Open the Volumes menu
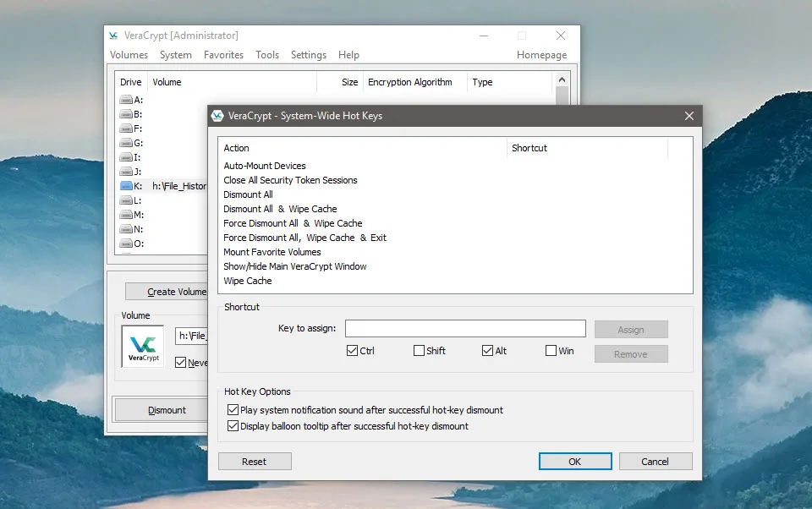This screenshot has height=509, width=812. point(129,55)
